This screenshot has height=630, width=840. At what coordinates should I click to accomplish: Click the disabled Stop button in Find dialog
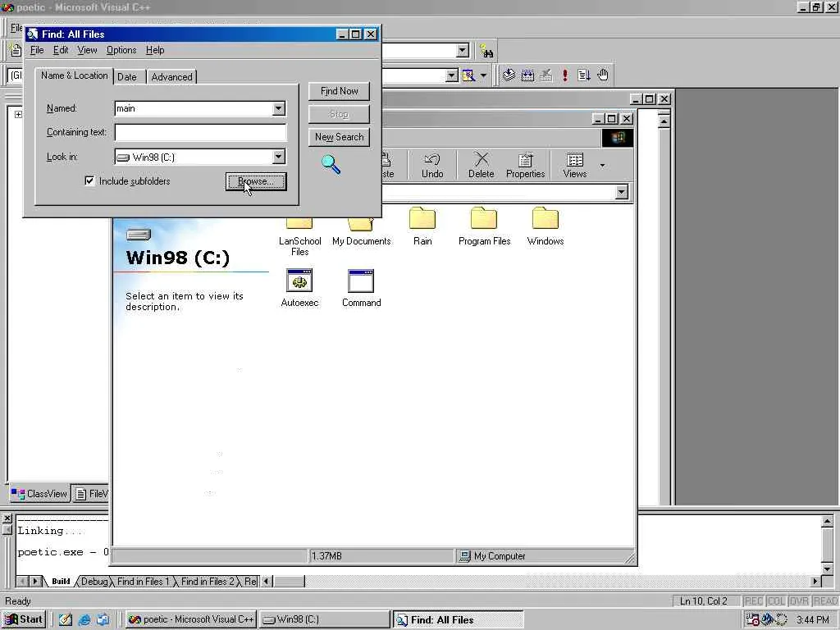tap(339, 114)
